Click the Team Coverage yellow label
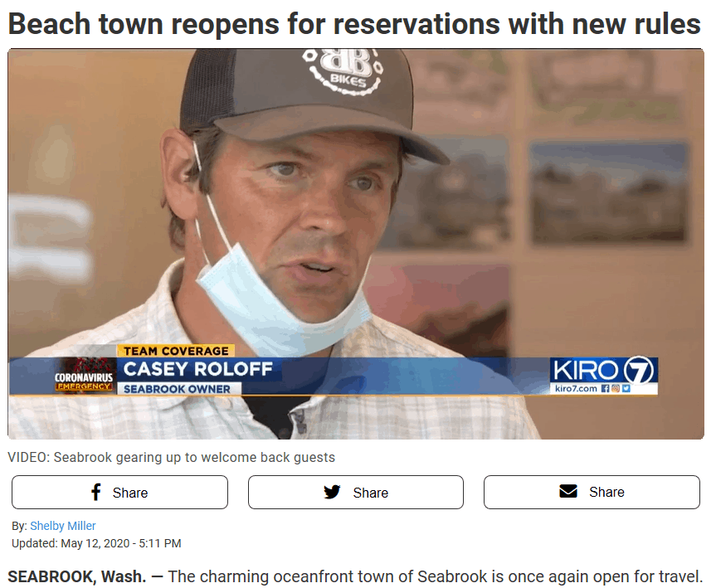 tap(176, 351)
